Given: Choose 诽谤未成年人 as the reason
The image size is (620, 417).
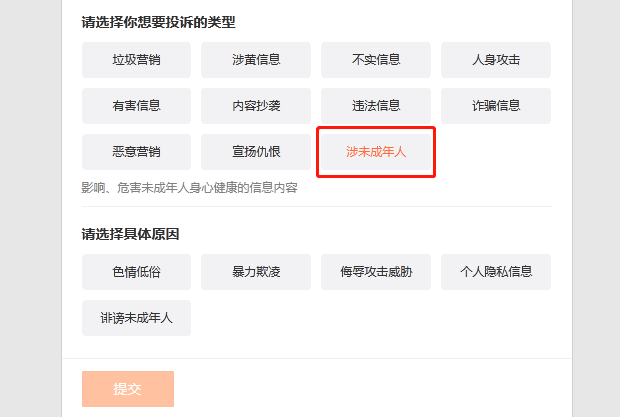Looking at the screenshot, I should coord(136,318).
